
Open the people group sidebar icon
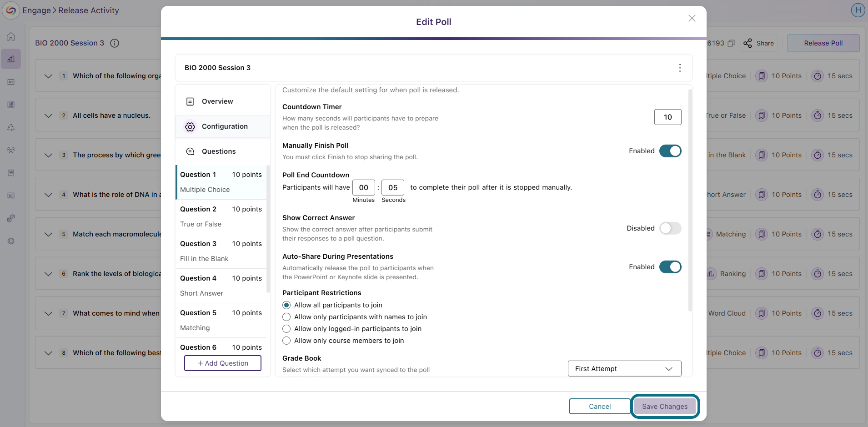click(11, 150)
